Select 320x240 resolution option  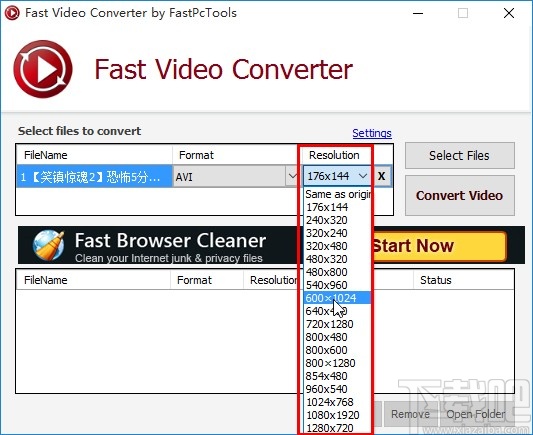337,233
